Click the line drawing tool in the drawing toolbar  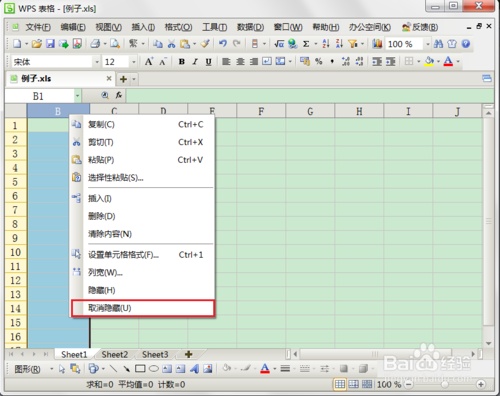[x=113, y=369]
